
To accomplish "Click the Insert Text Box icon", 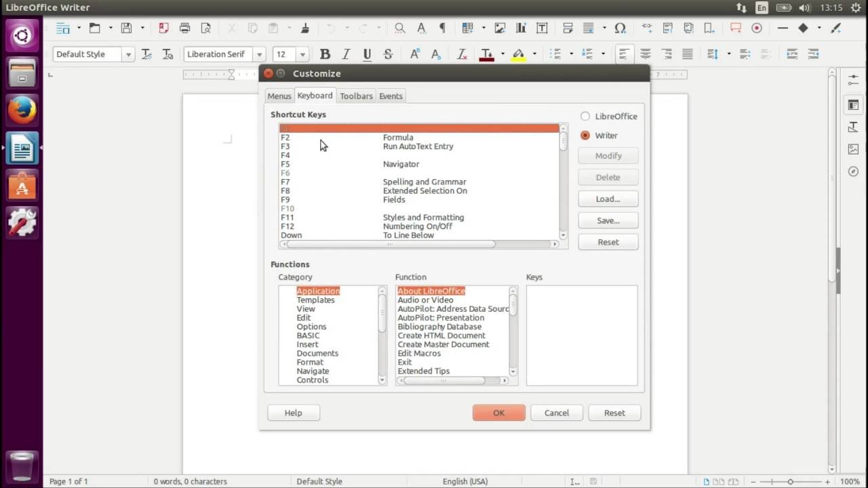I will [x=542, y=28].
